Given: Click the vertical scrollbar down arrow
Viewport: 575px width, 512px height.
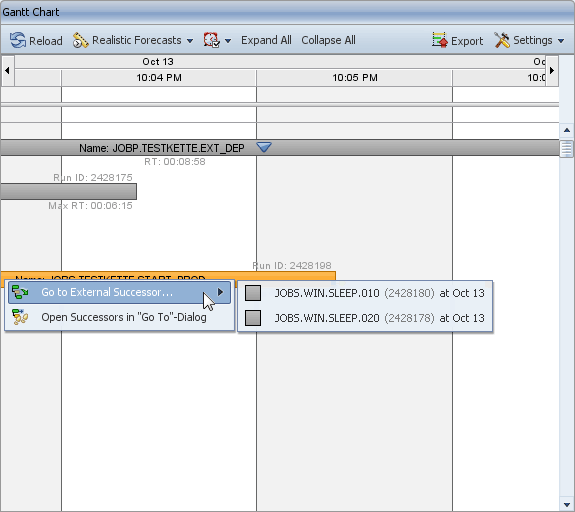Looking at the screenshot, I should tap(567, 505).
